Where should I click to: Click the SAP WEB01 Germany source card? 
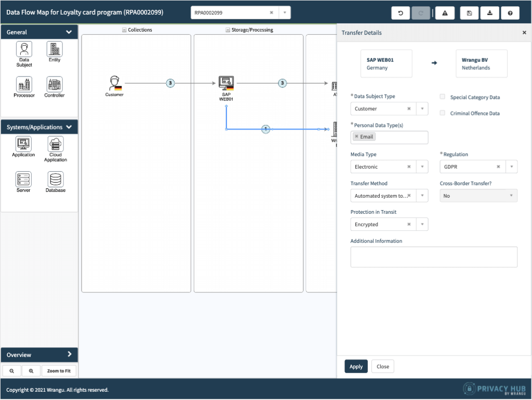pyautogui.click(x=387, y=63)
